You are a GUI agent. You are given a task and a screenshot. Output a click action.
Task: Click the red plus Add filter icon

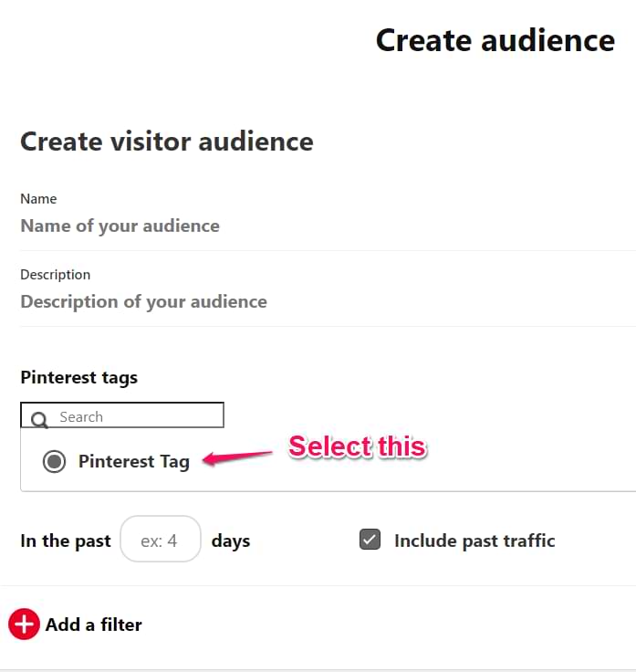coord(24,624)
